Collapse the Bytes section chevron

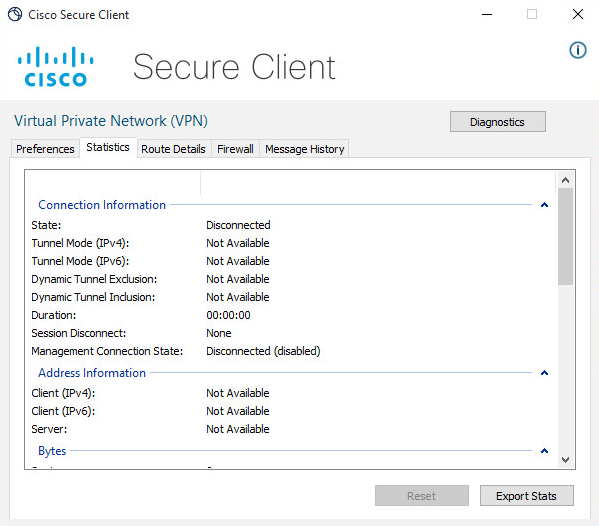point(544,451)
